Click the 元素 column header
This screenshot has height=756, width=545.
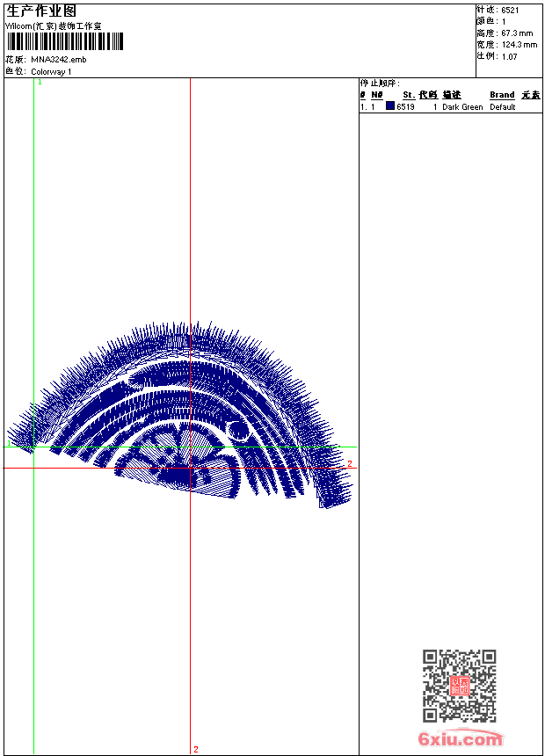pos(531,95)
